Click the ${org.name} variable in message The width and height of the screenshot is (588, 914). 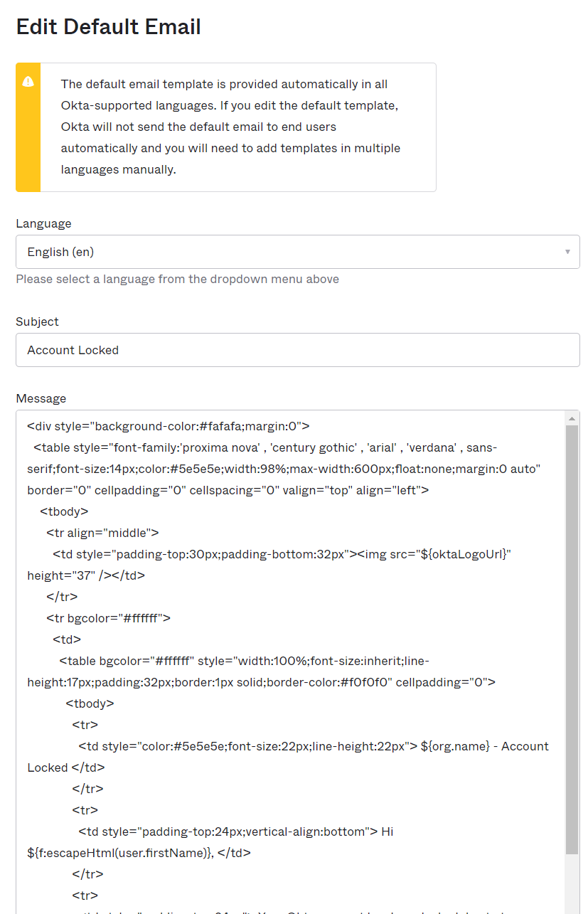(455, 746)
